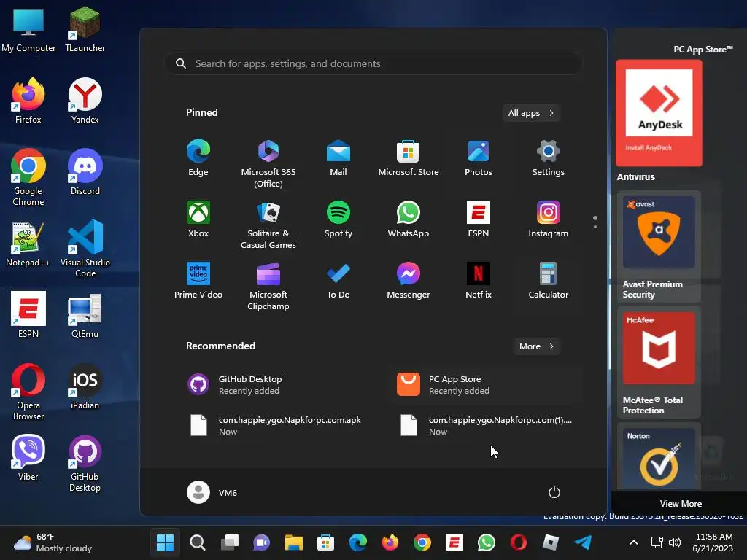Click the Windows Start button on taskbar
Image resolution: width=747 pixels, height=560 pixels.
point(166,542)
